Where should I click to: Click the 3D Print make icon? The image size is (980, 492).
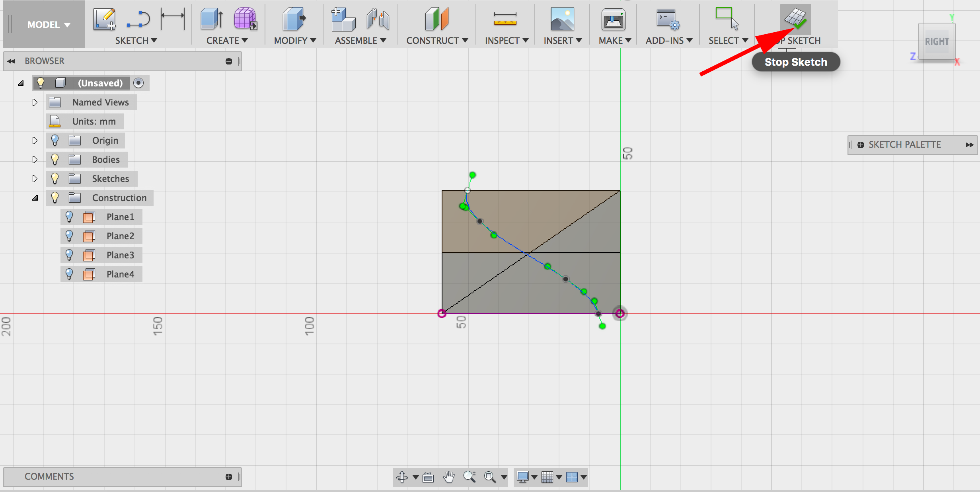(613, 19)
